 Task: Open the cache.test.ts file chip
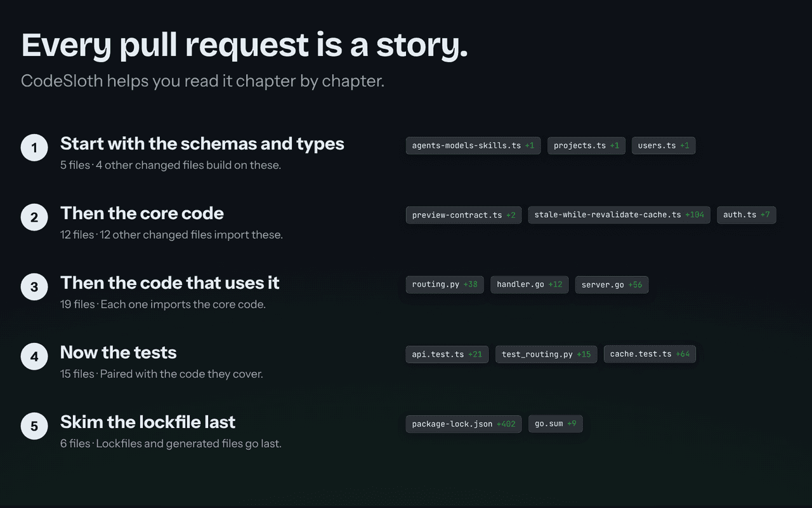(x=650, y=354)
